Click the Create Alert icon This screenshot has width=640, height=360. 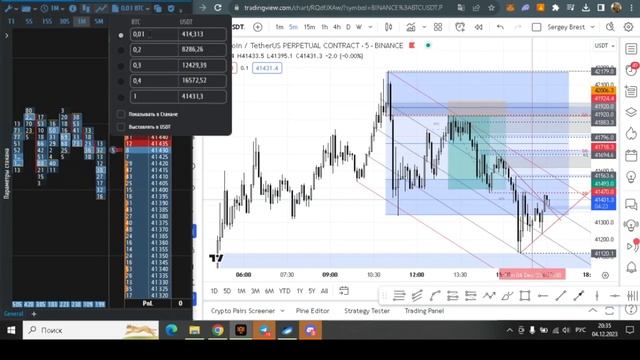pyautogui.click(x=460, y=27)
